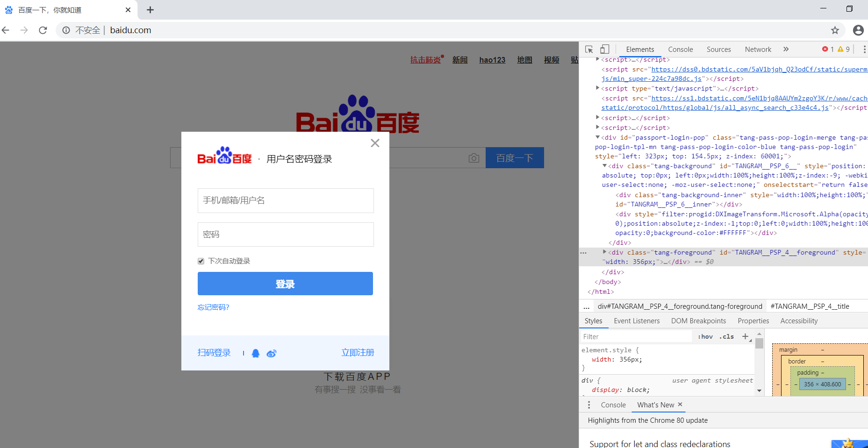Click the 密码 password field
Image resolution: width=868 pixels, height=448 pixels.
click(x=286, y=235)
